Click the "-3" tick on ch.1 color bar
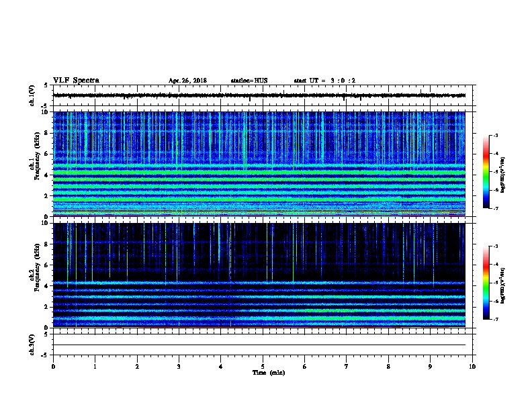532x411 pixels. pyautogui.click(x=496, y=136)
